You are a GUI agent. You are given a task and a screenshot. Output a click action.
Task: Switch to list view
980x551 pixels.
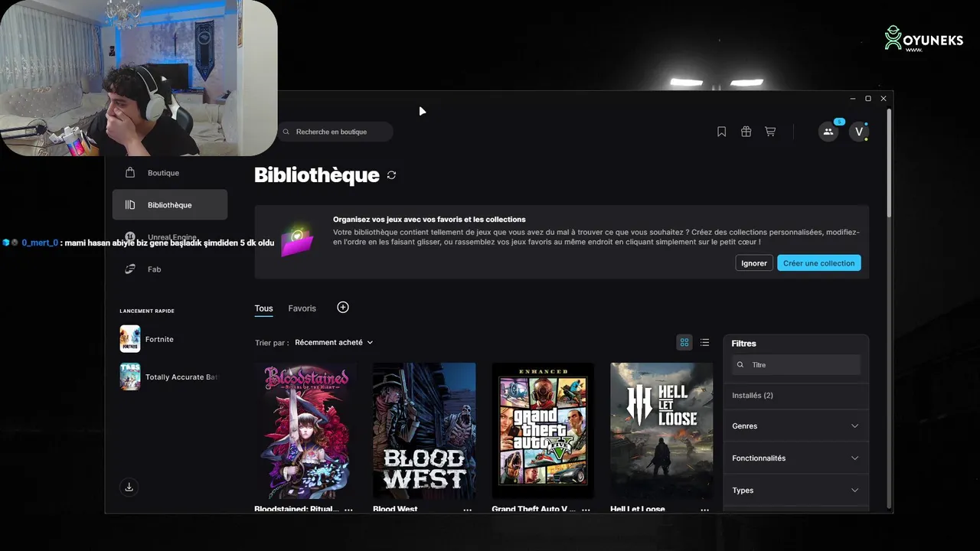(704, 343)
